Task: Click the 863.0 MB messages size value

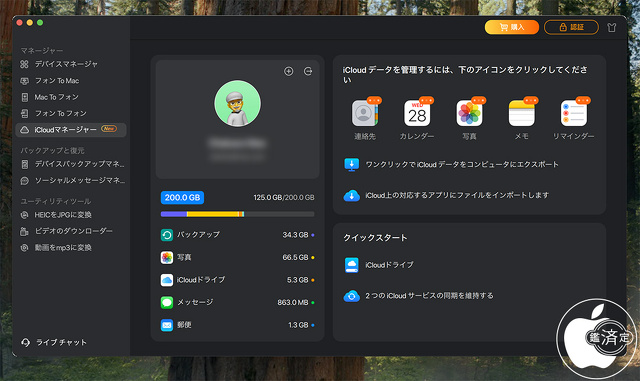Action: (293, 303)
